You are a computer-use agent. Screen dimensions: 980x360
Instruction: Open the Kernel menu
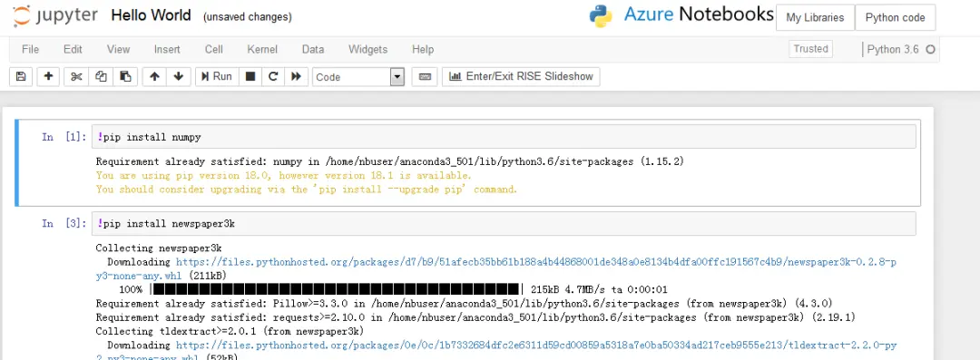point(262,49)
